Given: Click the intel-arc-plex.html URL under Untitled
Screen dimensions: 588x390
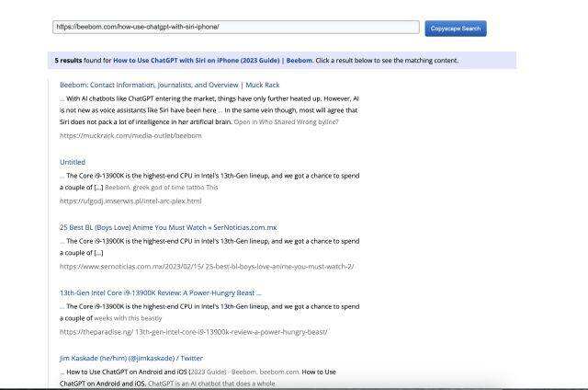Looking at the screenshot, I should tap(130, 201).
